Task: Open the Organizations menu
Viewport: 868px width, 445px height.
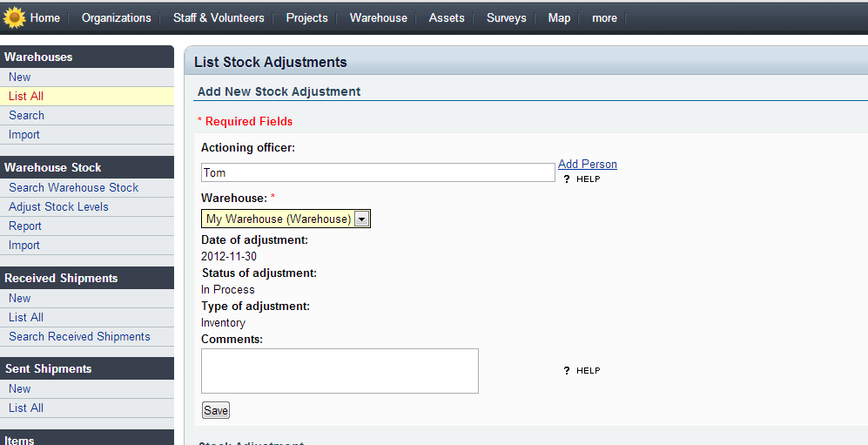Action: coord(116,17)
